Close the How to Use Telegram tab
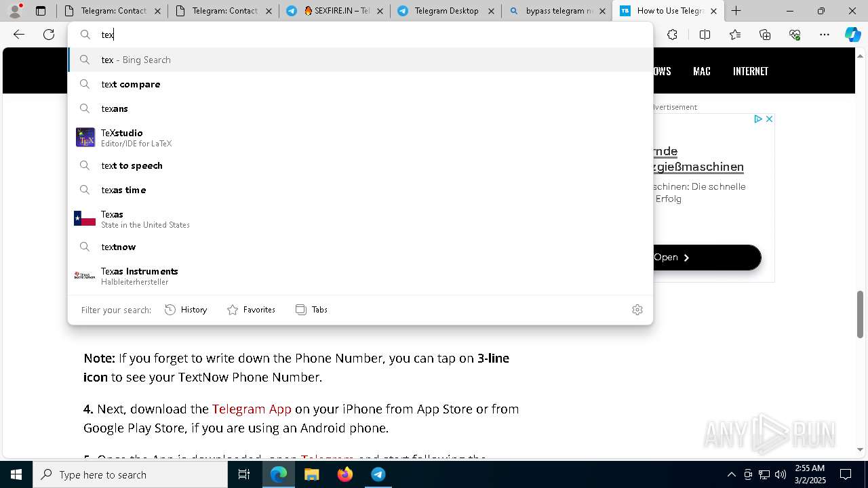Viewport: 868px width, 488px height. tap(713, 11)
